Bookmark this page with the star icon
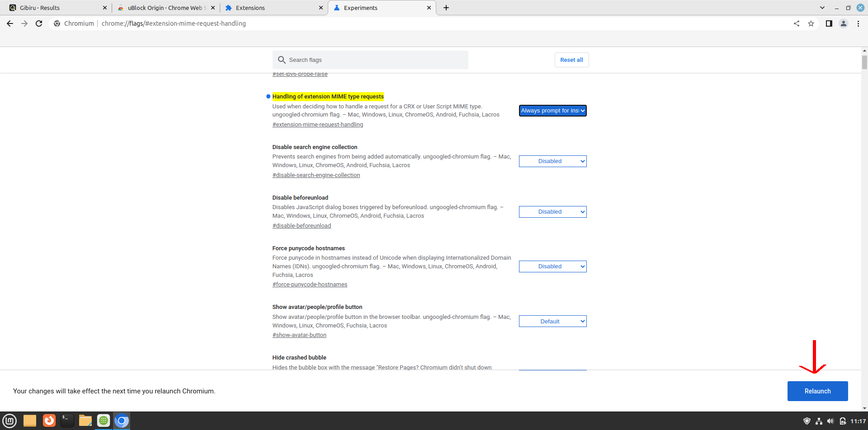Viewport: 868px width, 430px height. pyautogui.click(x=811, y=23)
